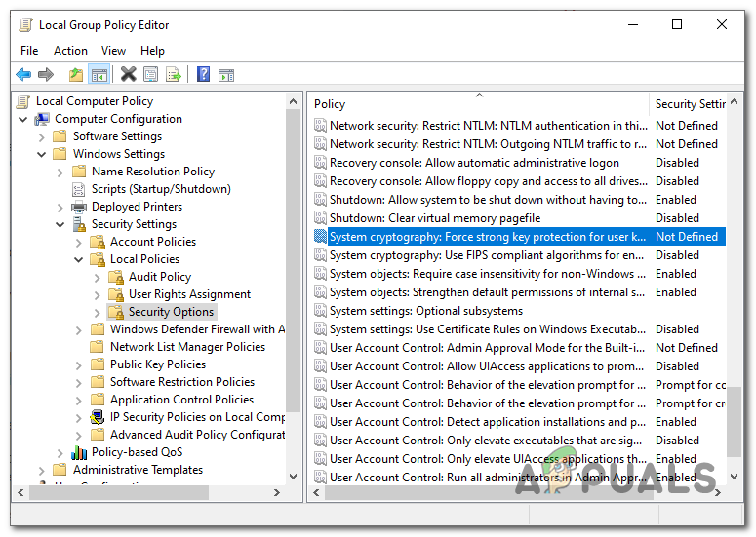Click the Security Settings node icon
Screen dimensions: 756x537
[x=79, y=224]
